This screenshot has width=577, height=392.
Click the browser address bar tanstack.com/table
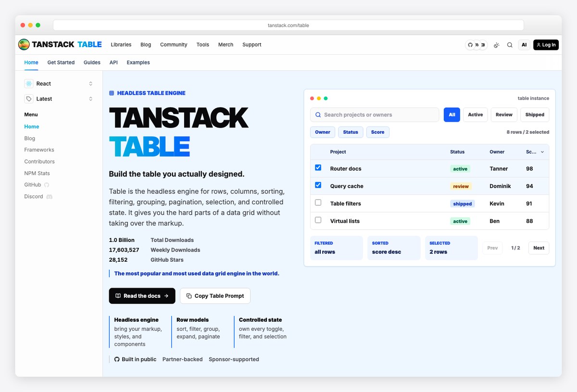(288, 25)
